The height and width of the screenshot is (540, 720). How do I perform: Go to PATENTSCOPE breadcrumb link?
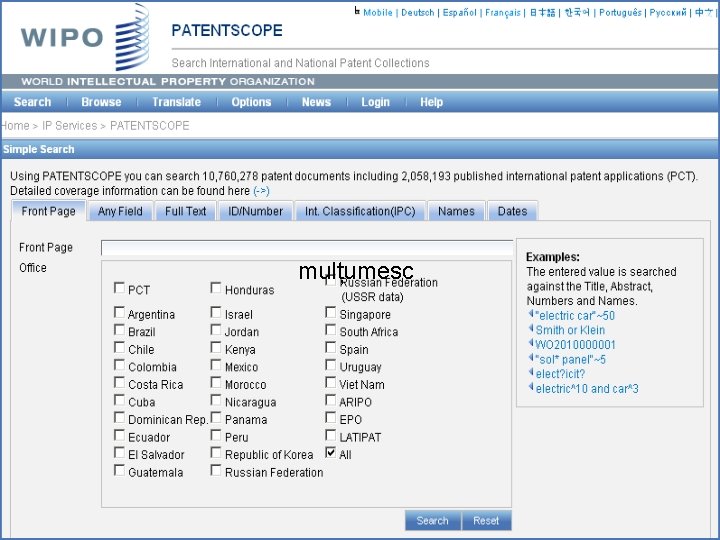150,125
